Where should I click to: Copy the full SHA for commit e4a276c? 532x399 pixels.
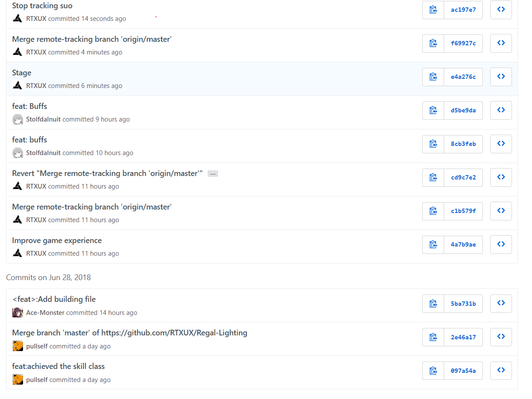[x=433, y=77]
